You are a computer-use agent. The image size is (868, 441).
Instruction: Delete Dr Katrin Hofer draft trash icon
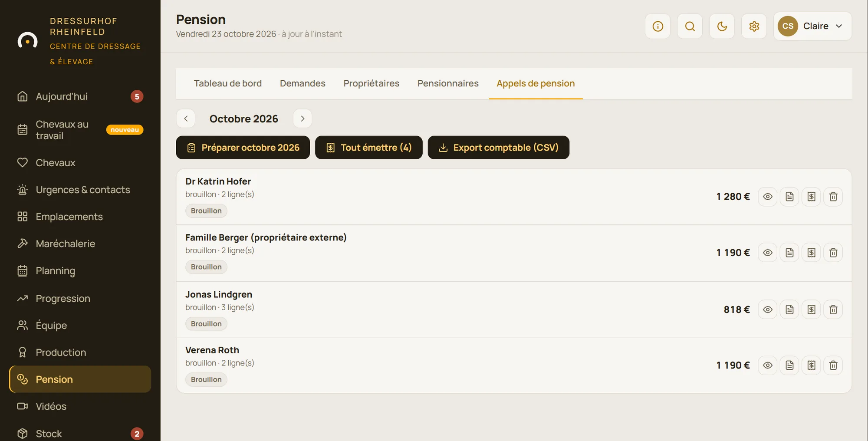click(x=833, y=197)
